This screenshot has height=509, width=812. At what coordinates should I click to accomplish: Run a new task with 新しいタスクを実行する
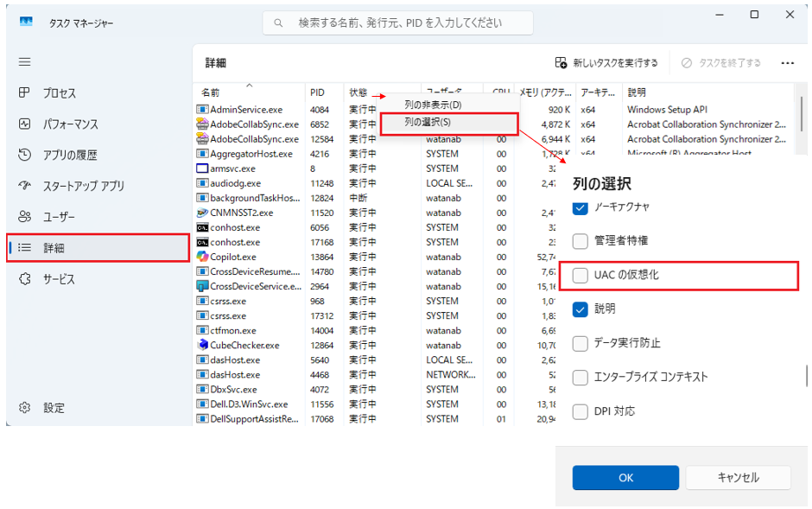click(x=606, y=63)
